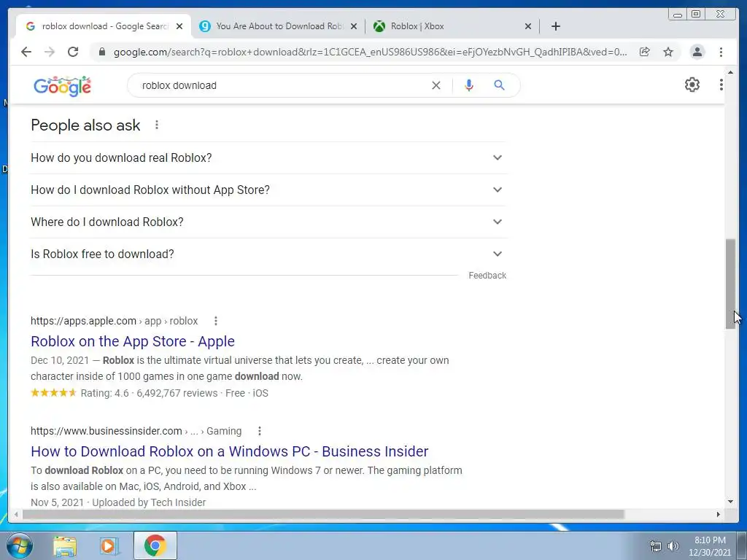
Task: Submit search using the magnifier icon
Action: tap(499, 85)
